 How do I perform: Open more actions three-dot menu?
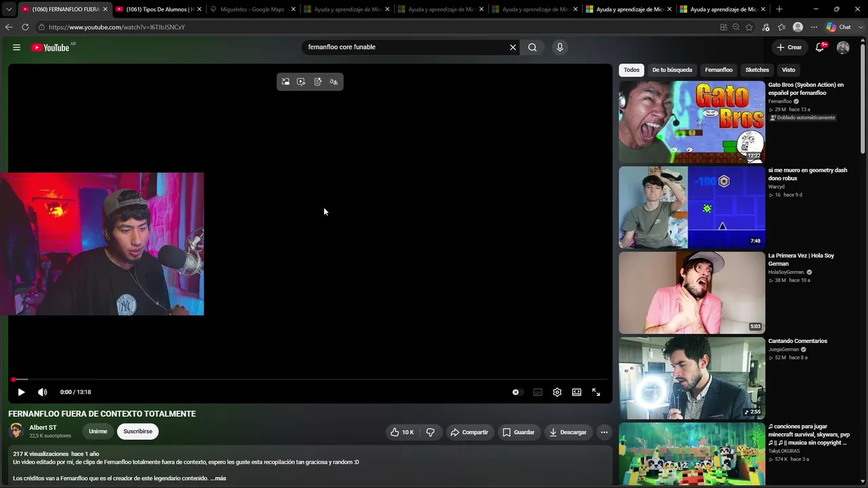[604, 432]
